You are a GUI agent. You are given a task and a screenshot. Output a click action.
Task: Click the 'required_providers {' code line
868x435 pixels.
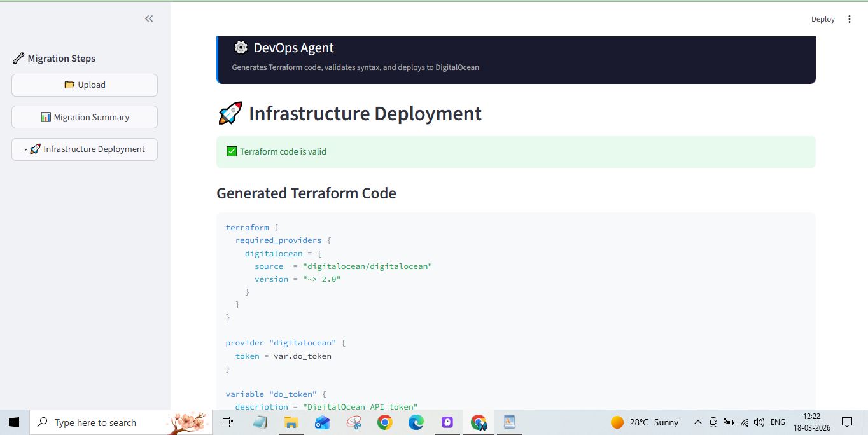point(283,240)
